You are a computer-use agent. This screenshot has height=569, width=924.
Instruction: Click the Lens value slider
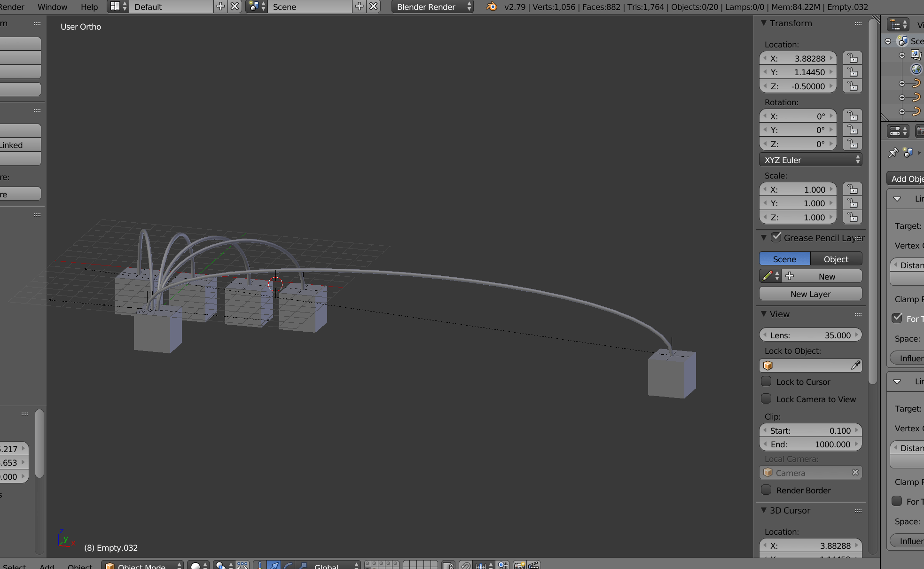pos(811,335)
